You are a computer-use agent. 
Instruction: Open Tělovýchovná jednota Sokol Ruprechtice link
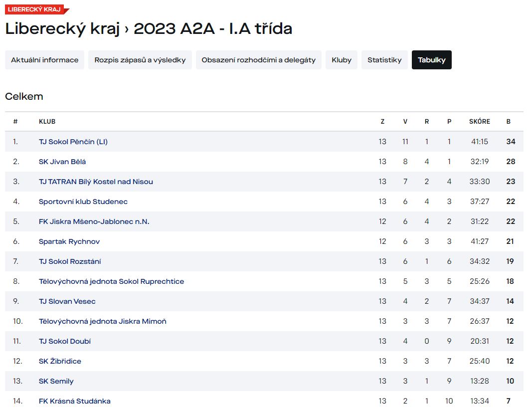[111, 281]
